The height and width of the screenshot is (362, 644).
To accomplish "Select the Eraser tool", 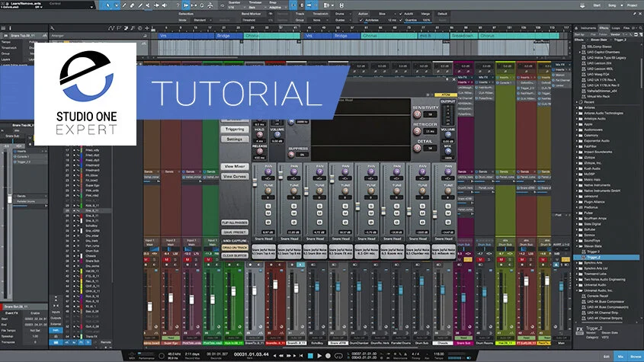I will pyautogui.click(x=133, y=5).
